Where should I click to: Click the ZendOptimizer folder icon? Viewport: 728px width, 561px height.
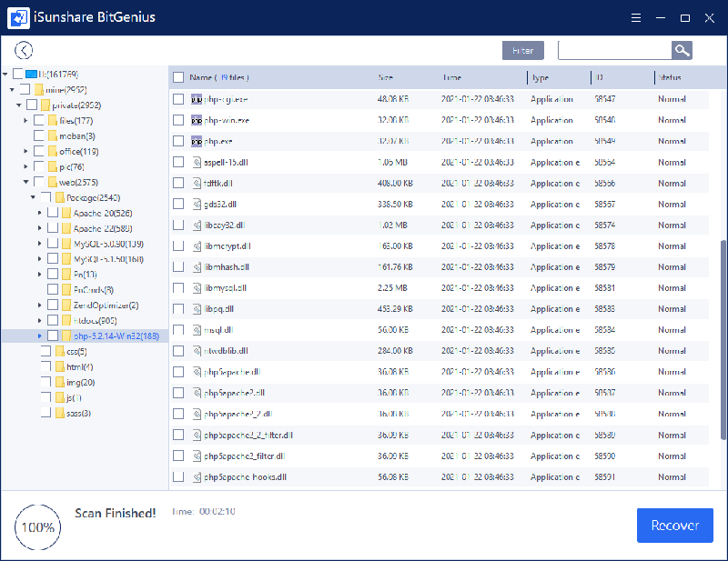(x=66, y=305)
